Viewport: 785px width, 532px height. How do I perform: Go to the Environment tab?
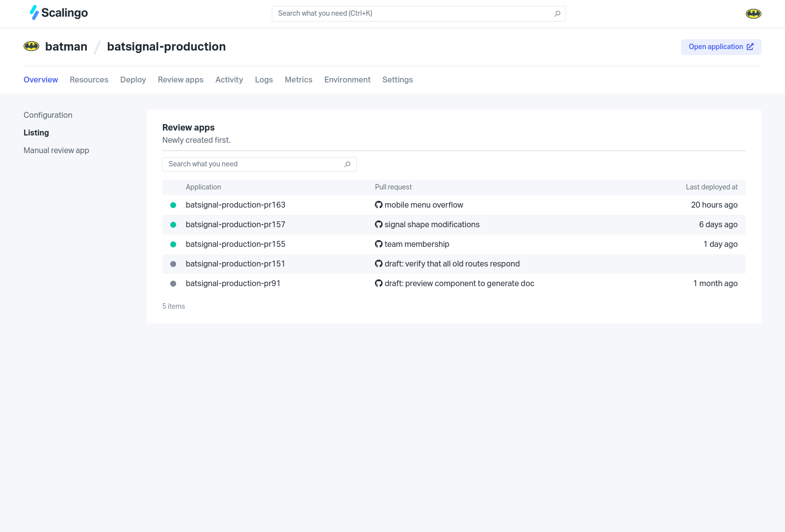point(347,80)
